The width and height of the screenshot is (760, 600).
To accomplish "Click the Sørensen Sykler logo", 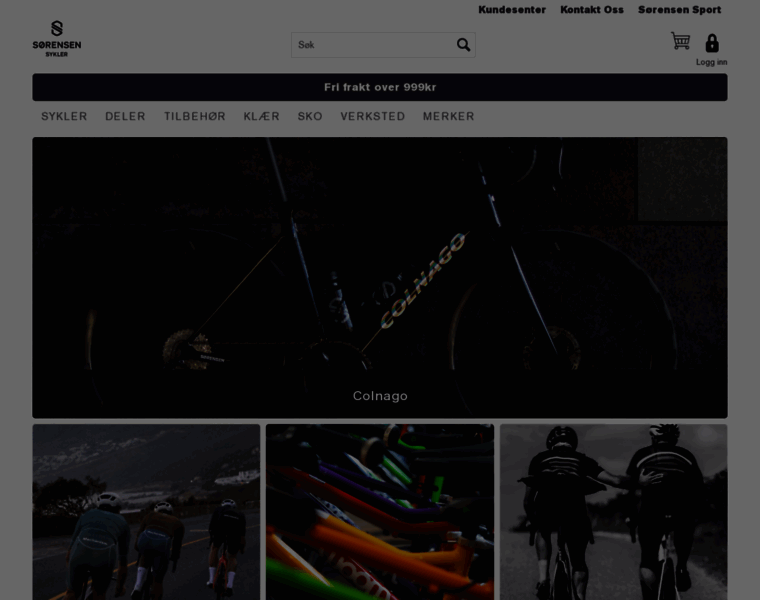I will point(57,39).
